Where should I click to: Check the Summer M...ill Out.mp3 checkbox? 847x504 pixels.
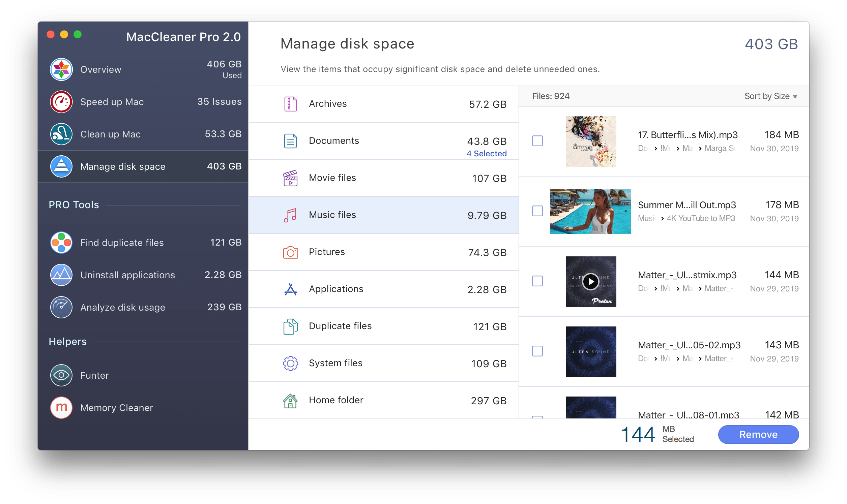(x=537, y=211)
